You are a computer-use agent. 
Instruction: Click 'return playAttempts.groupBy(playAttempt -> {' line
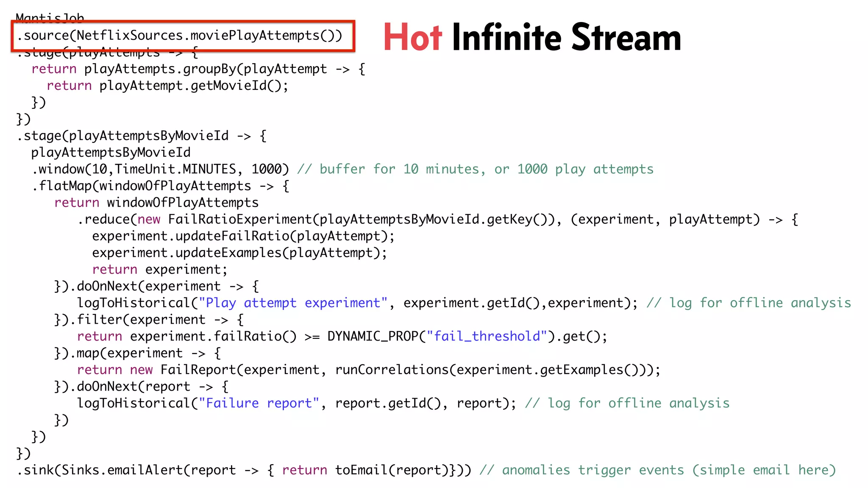pos(198,69)
